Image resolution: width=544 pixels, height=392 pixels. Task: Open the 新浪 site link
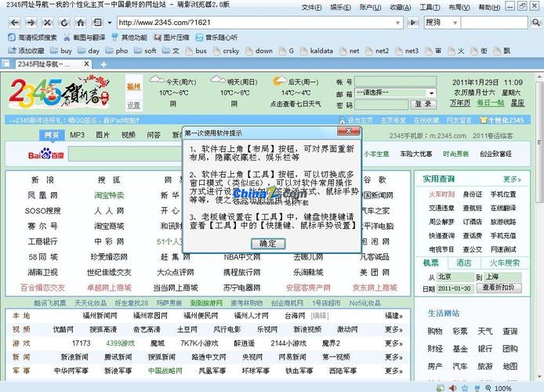click(x=42, y=180)
